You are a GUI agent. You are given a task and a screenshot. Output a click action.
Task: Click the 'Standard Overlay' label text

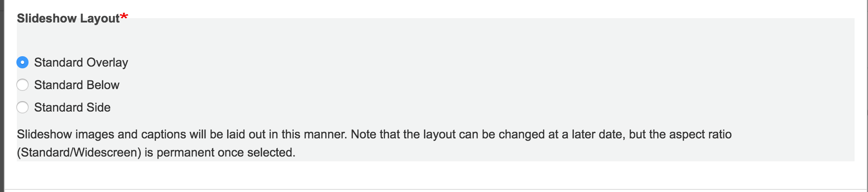tap(81, 63)
